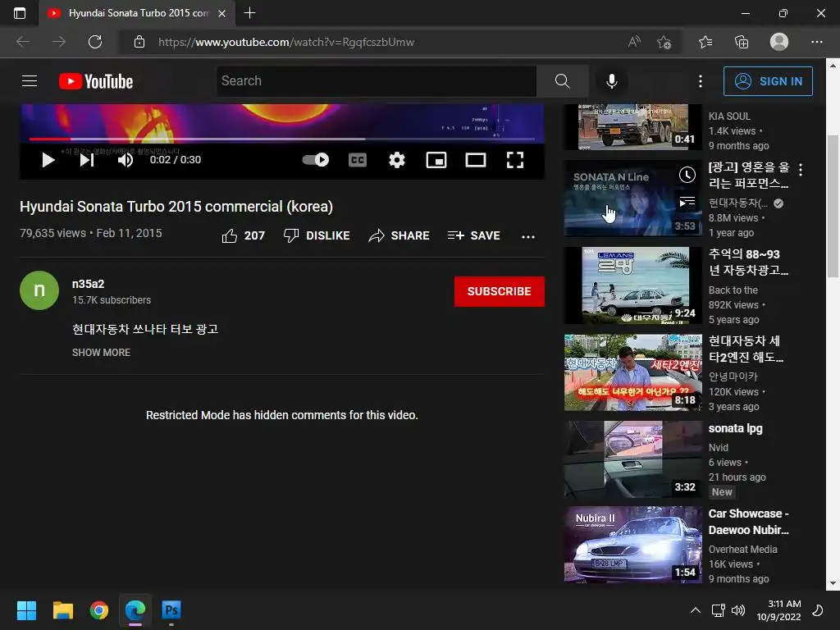The image size is (840, 630).
Task: View site information lock icon
Action: 139,42
